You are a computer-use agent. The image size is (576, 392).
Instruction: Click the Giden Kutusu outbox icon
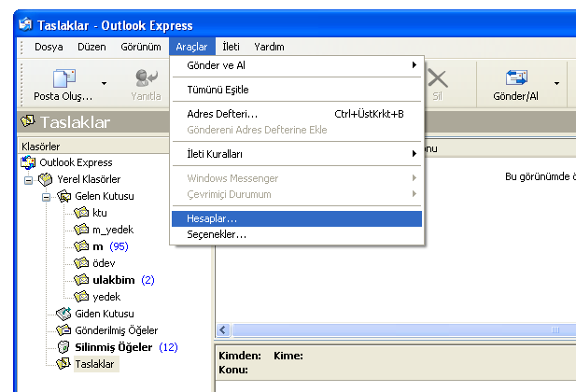63,314
